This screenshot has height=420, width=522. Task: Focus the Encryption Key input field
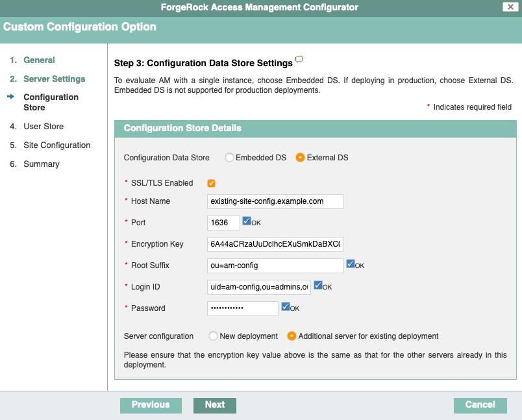tap(275, 244)
